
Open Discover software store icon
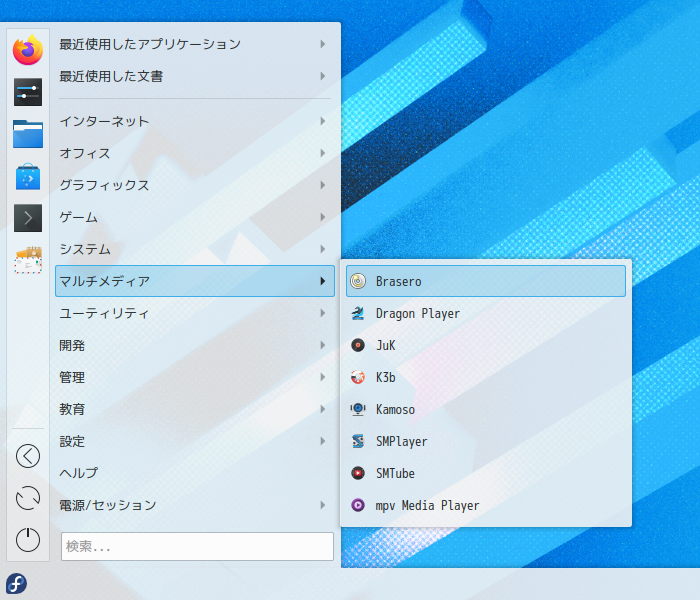tap(28, 176)
